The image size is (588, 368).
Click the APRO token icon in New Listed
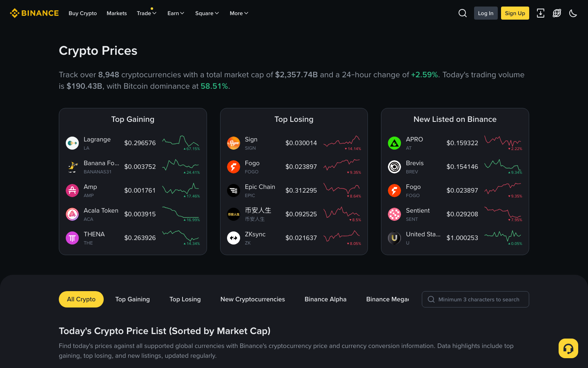pos(394,143)
